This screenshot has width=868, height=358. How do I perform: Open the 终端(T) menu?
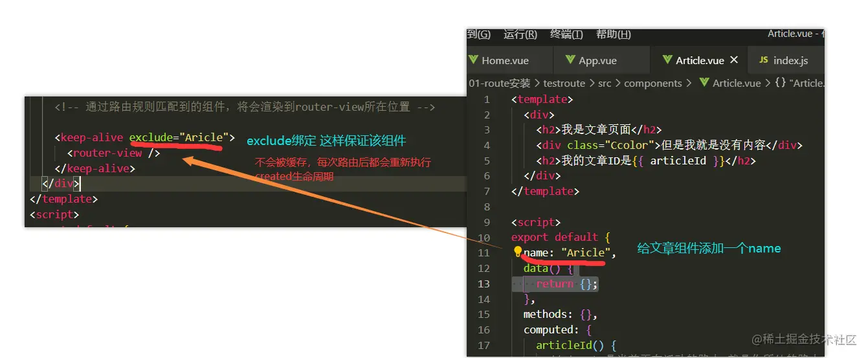(566, 34)
